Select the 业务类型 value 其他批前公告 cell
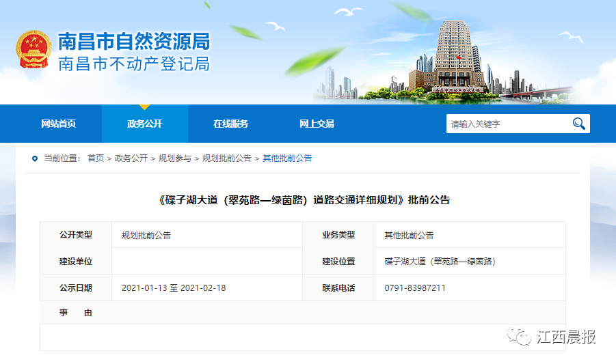Screen dimensions: 616x364 [409, 236]
